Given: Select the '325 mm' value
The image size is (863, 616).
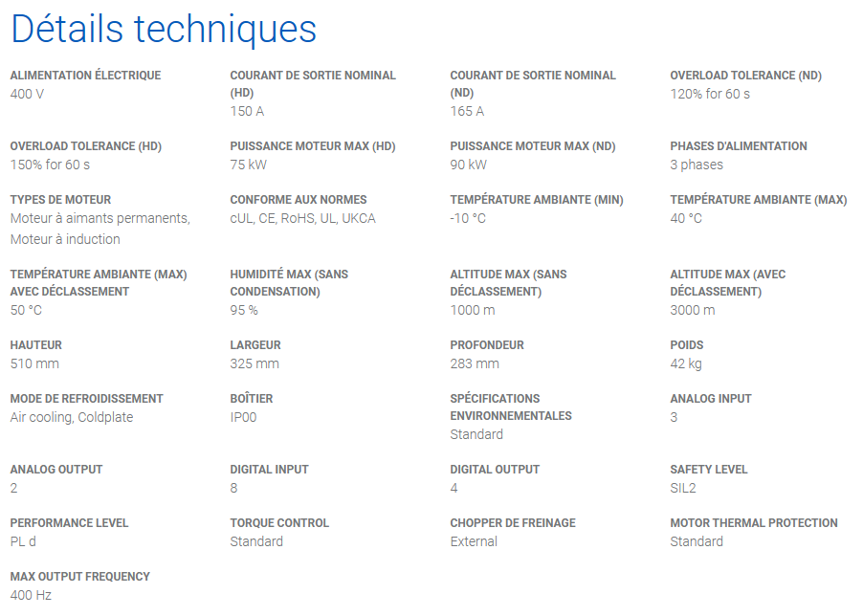Looking at the screenshot, I should [x=254, y=364].
